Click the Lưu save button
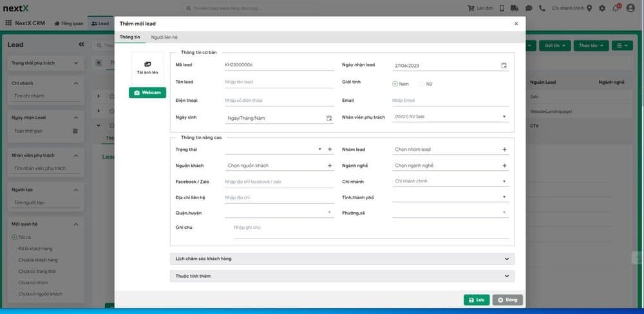644x314 pixels. pyautogui.click(x=476, y=300)
